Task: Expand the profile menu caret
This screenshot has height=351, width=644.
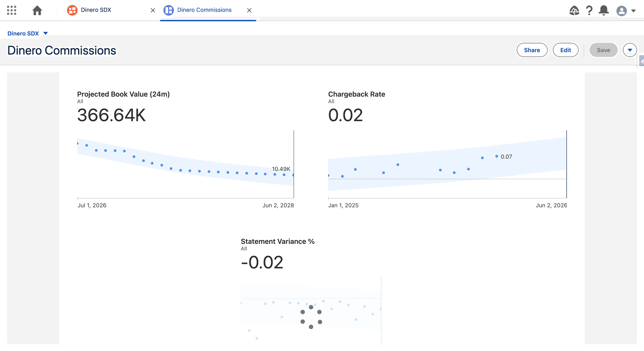Action: pos(633,11)
